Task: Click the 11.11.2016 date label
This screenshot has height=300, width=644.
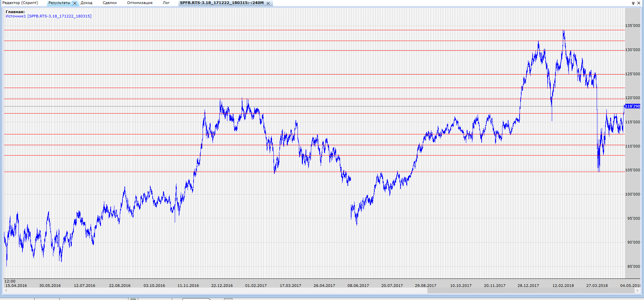Action: pyautogui.click(x=188, y=286)
